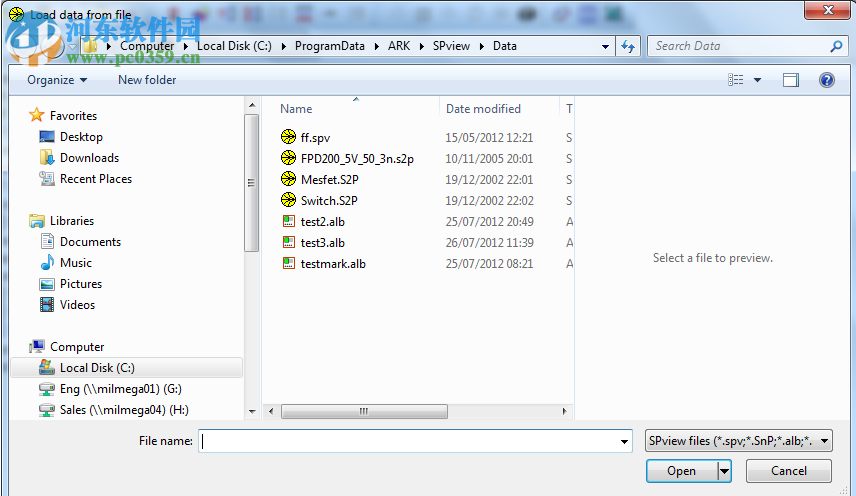Click the Music note icon

tap(47, 262)
